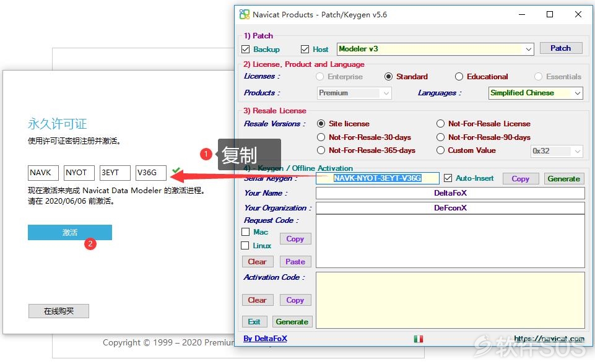The image size is (595, 364).
Task: Generate the Activation Code
Action: (x=292, y=322)
